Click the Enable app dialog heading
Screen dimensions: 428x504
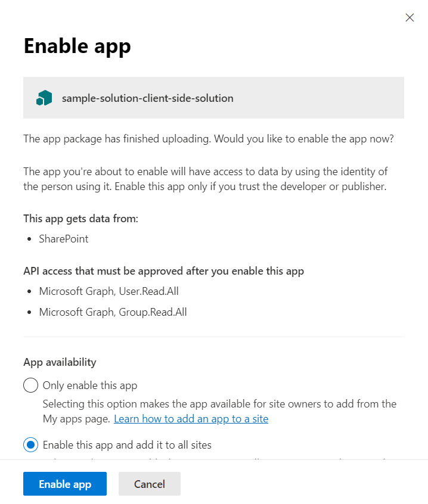click(x=77, y=46)
